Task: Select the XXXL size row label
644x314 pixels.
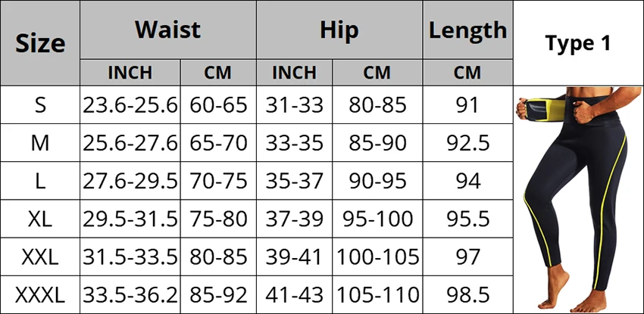Action: pyautogui.click(x=40, y=295)
